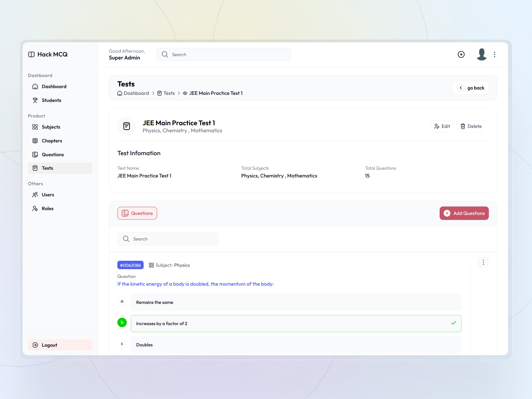Open the three-dot menu in top right corner
532x399 pixels.
click(495, 54)
